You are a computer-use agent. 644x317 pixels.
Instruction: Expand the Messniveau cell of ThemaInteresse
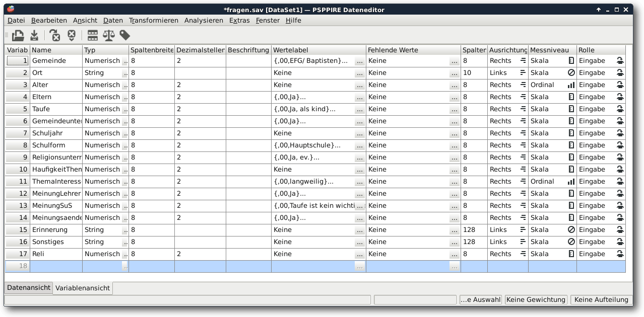(571, 182)
